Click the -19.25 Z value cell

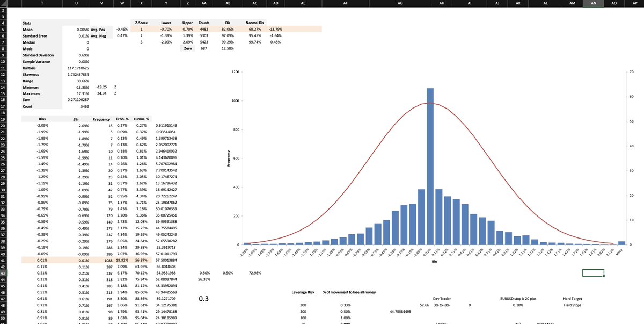pos(103,88)
